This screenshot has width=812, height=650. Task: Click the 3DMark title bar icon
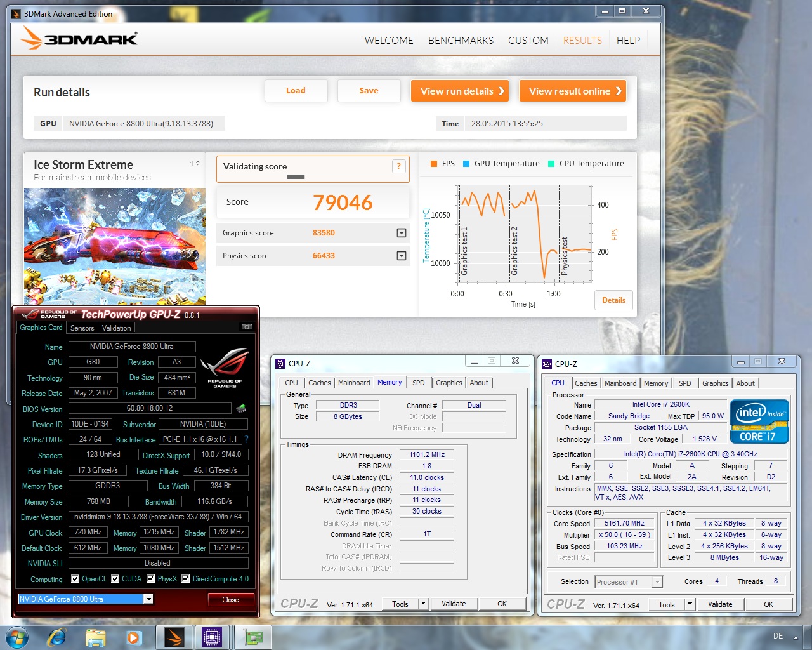coord(16,13)
